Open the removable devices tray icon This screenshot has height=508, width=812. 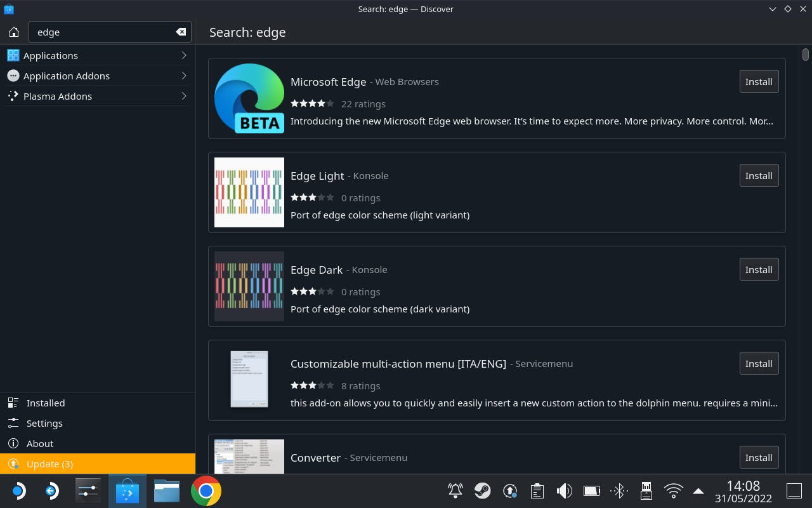click(646, 491)
